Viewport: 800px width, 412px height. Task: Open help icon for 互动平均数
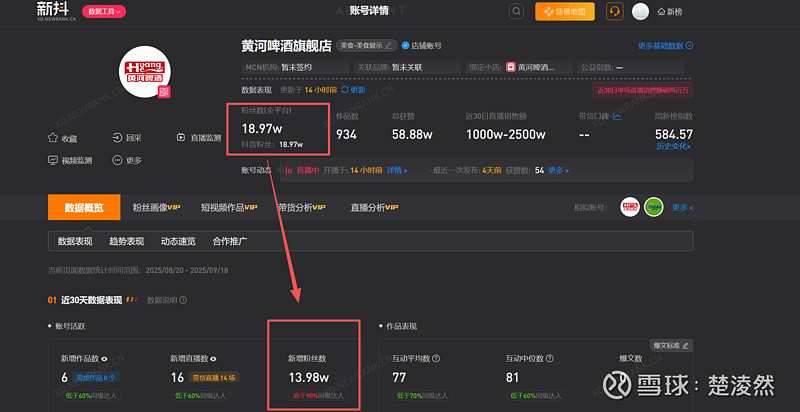point(436,358)
